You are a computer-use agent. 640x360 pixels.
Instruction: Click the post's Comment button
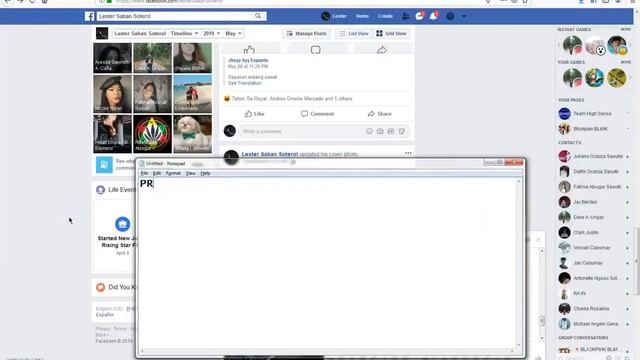318,114
